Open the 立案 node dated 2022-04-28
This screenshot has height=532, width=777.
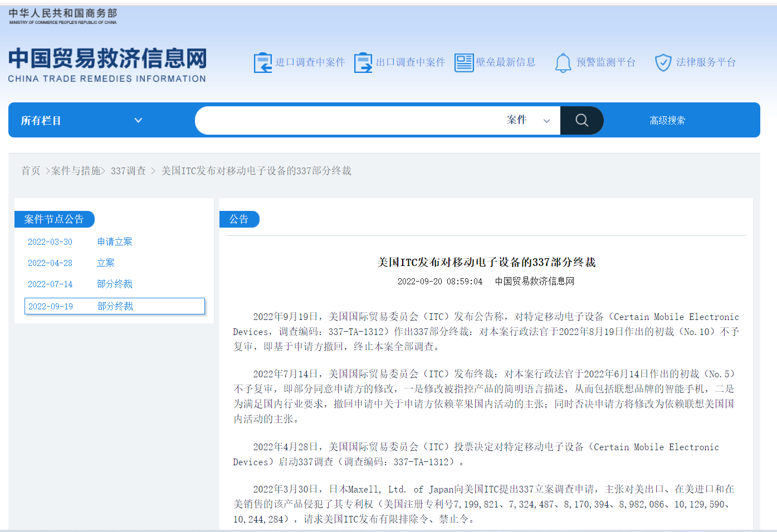point(106,263)
